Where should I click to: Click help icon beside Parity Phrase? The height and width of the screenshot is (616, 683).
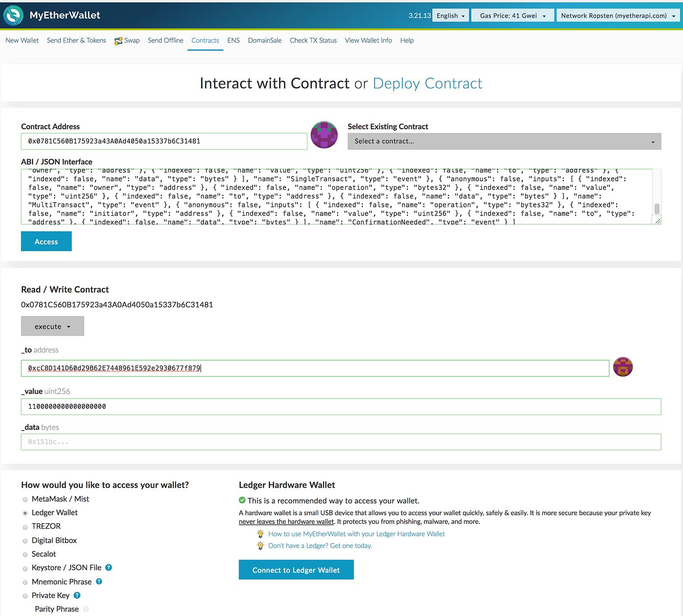[86, 609]
